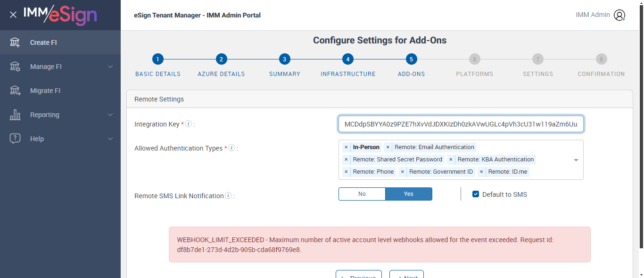Image resolution: width=644 pixels, height=278 pixels.
Task: Close the sidebar with the X icon
Action: pyautogui.click(x=13, y=15)
